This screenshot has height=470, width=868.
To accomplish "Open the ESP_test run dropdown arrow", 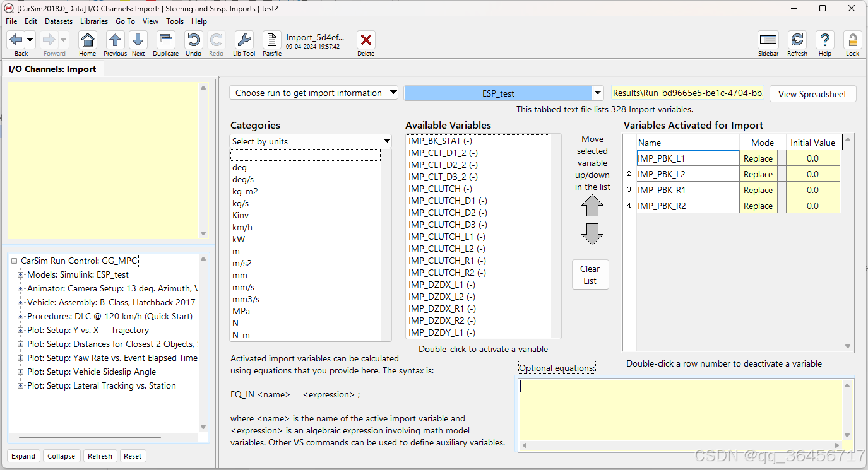I will [598, 93].
